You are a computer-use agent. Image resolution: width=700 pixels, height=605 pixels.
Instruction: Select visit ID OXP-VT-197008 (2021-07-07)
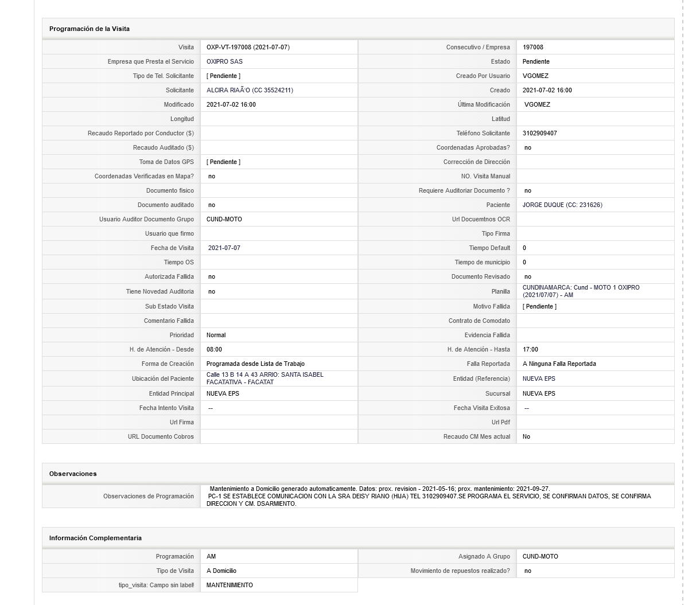248,47
